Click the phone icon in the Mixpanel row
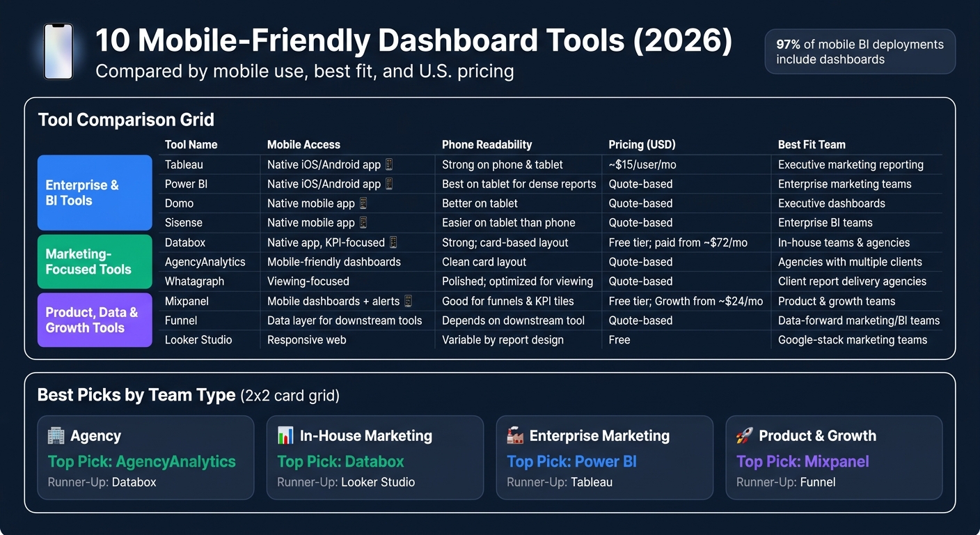Screen dimensions: 980x535 point(408,302)
